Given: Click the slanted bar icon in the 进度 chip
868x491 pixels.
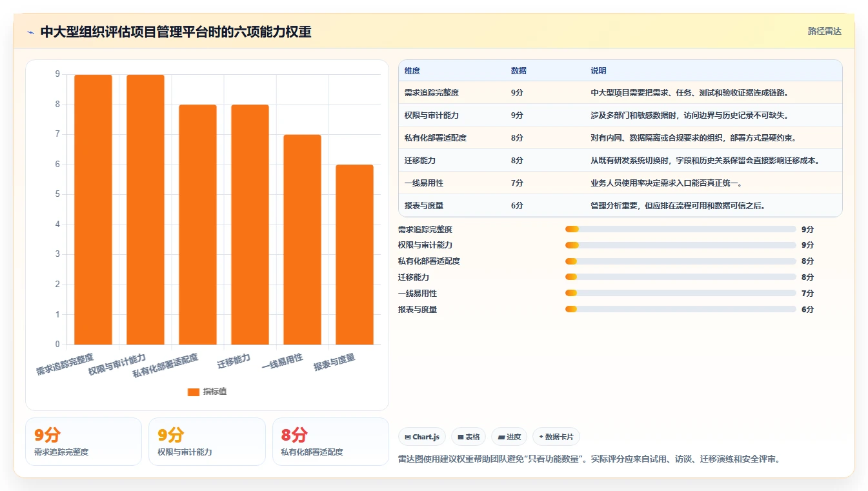Looking at the screenshot, I should [501, 437].
